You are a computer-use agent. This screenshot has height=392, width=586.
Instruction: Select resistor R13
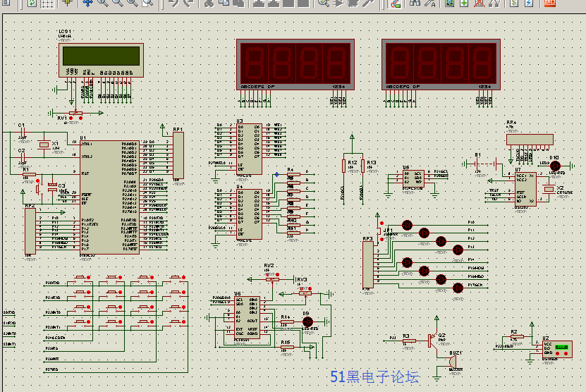(x=362, y=166)
